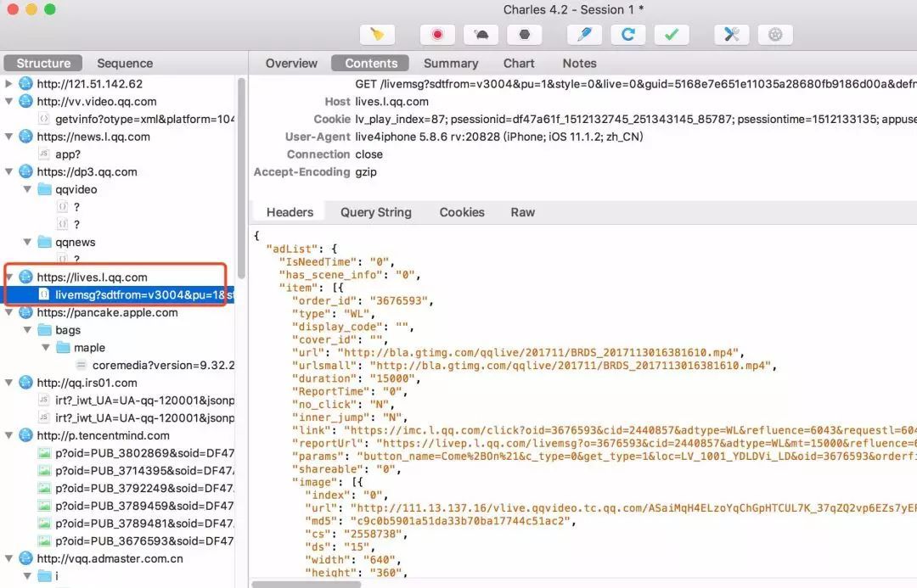Switch to the Sequence view
This screenshot has width=917, height=588.
coord(125,64)
